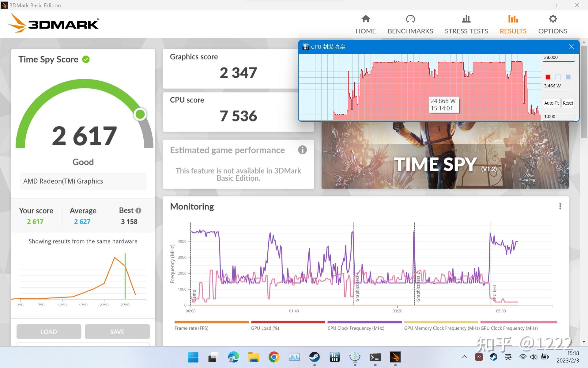Open clock and date 15:18 panel
Screen dimensions: 588x368
click(x=567, y=357)
